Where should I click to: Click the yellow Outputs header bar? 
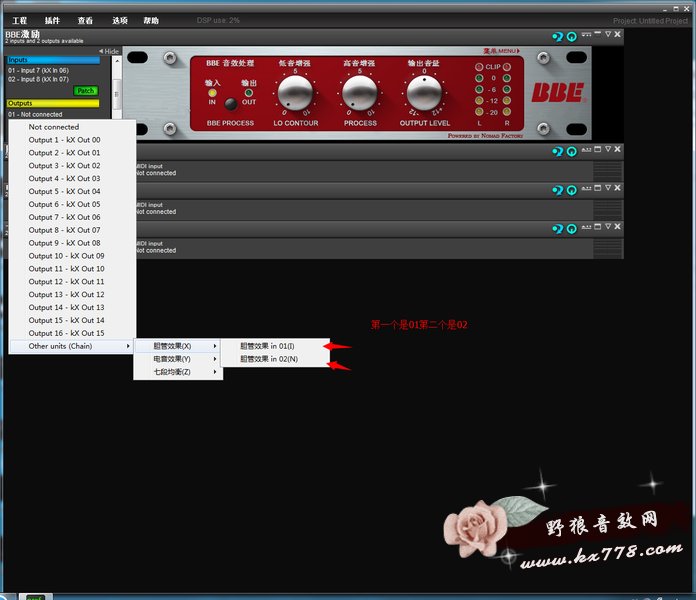click(x=53, y=103)
